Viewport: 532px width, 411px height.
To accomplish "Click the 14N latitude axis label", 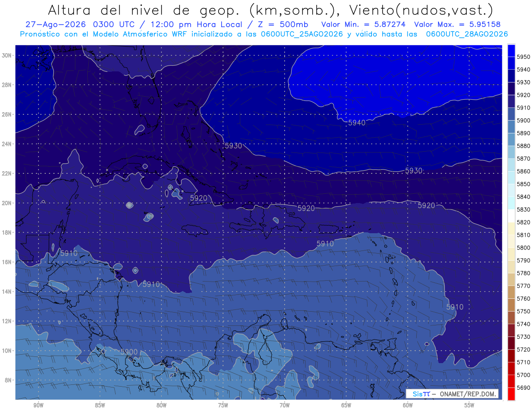I will 7,292.
